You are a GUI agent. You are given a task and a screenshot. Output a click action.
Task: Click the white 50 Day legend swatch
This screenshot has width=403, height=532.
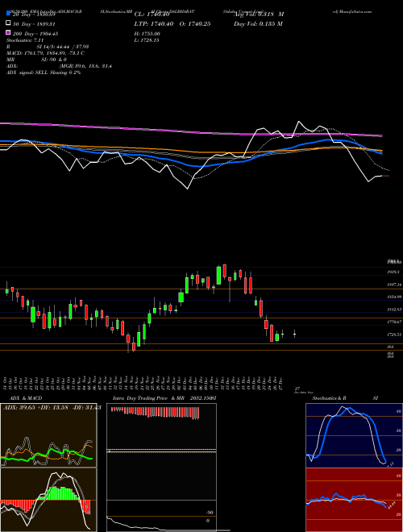tap(9, 23)
